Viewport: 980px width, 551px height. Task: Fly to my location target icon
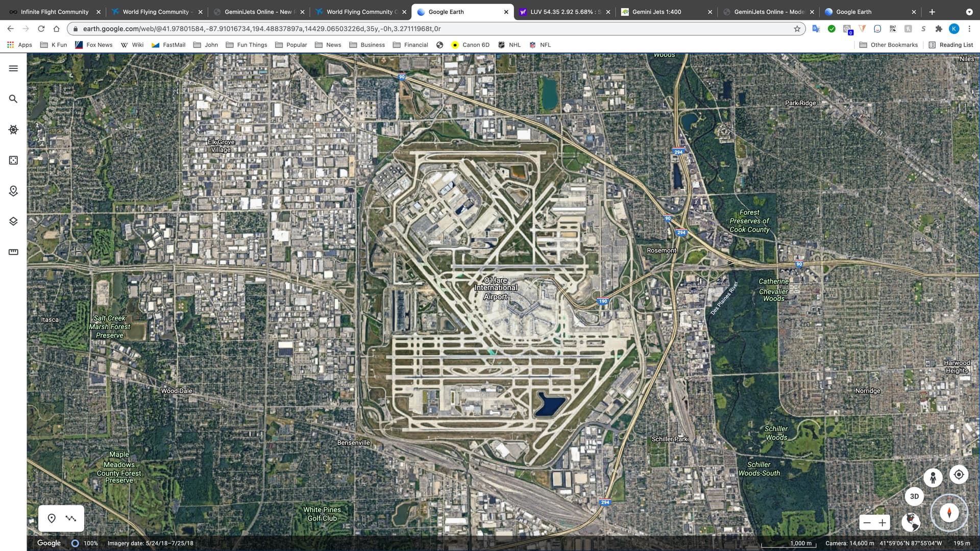click(x=959, y=474)
